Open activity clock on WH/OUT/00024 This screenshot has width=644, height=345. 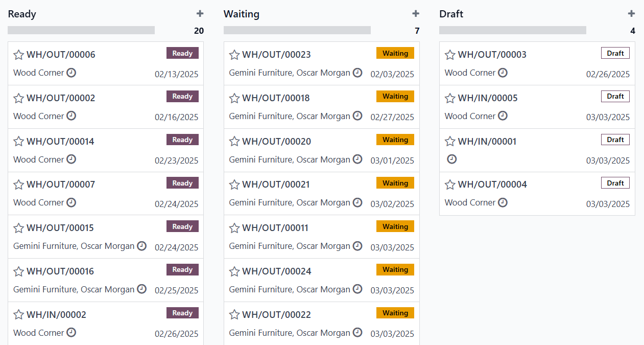[x=357, y=289]
